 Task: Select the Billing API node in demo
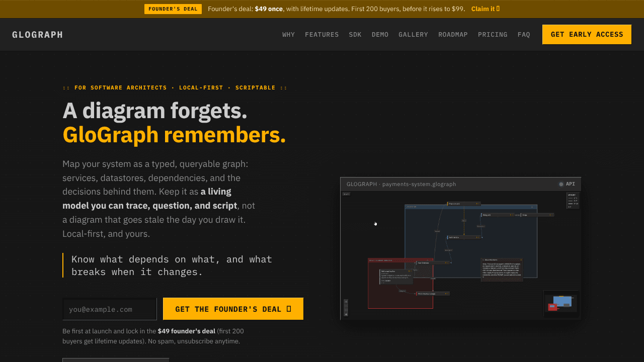(497, 215)
